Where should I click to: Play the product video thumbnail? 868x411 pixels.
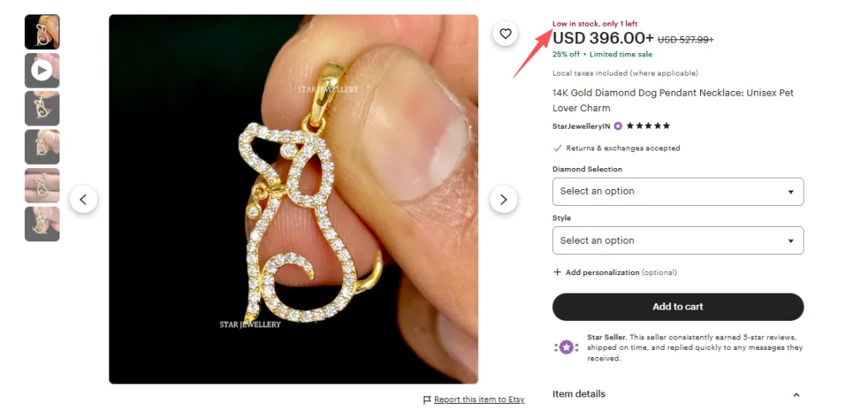point(42,71)
